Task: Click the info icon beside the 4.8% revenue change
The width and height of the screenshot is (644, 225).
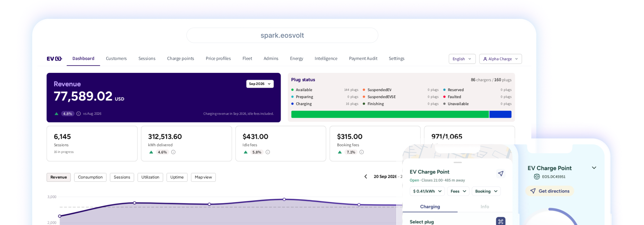Action: tap(79, 114)
